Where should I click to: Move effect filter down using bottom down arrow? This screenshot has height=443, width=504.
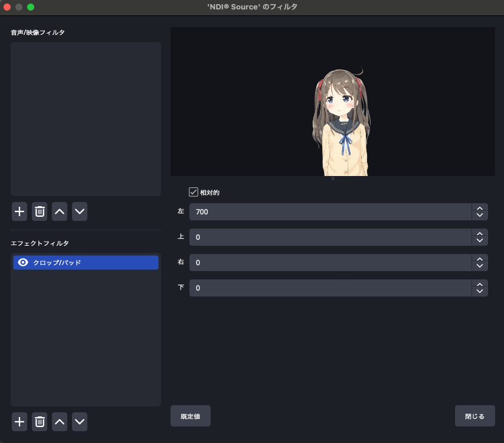80,422
